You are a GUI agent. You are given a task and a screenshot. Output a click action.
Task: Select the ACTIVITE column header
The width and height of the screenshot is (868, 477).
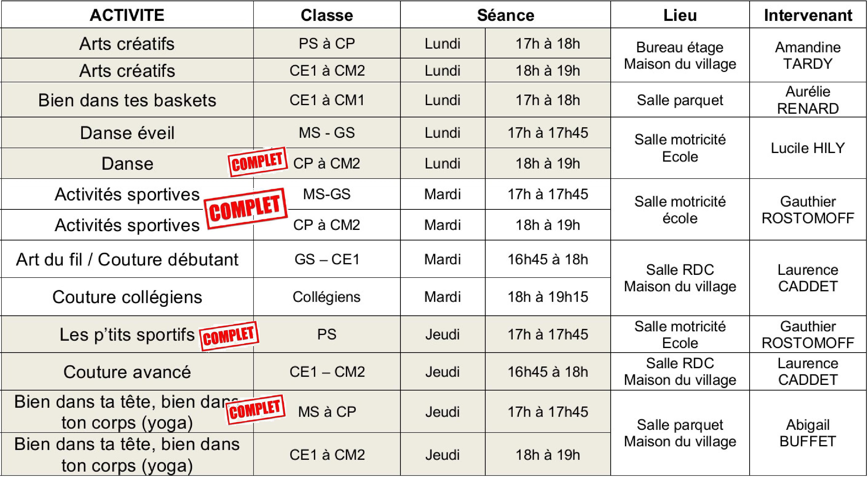(127, 14)
